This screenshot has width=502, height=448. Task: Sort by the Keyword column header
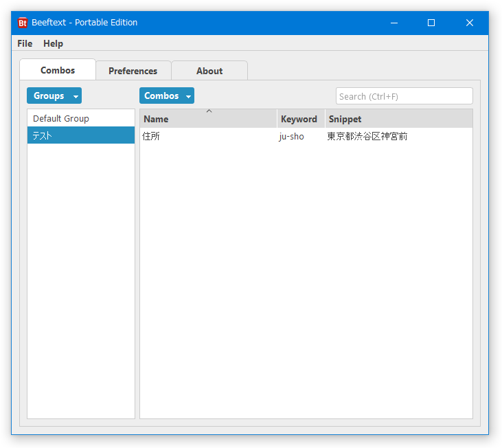301,119
